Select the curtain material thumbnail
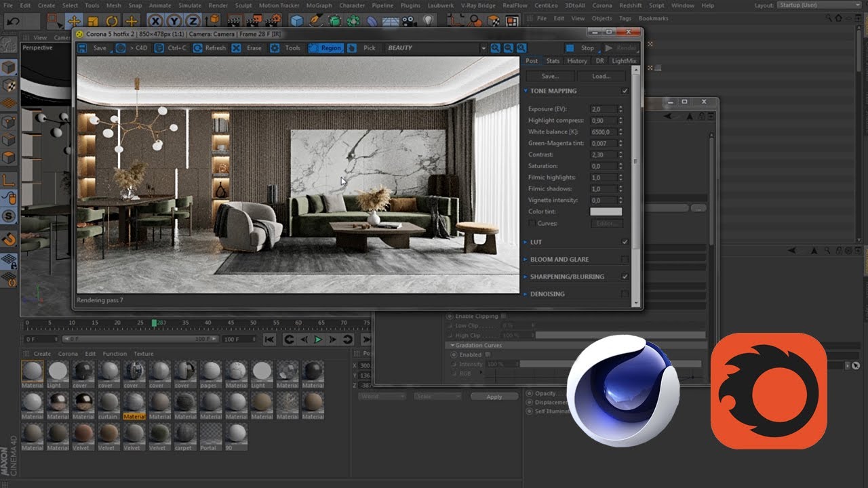 [x=108, y=404]
